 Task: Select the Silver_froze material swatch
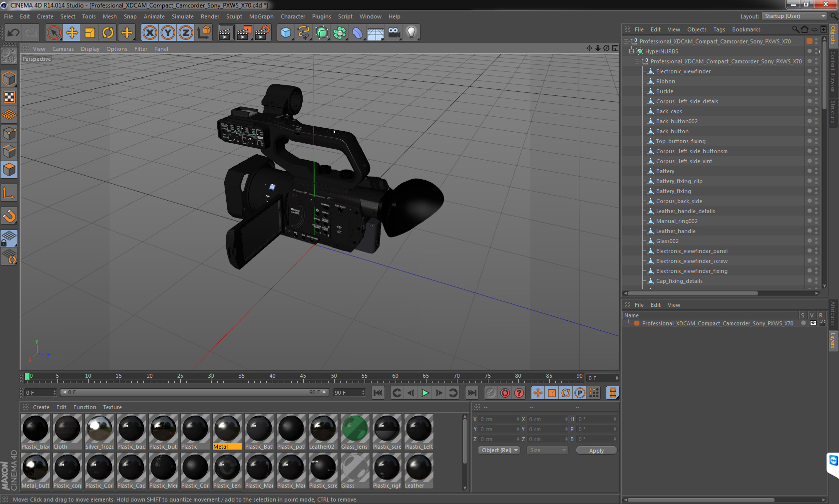[x=99, y=432]
